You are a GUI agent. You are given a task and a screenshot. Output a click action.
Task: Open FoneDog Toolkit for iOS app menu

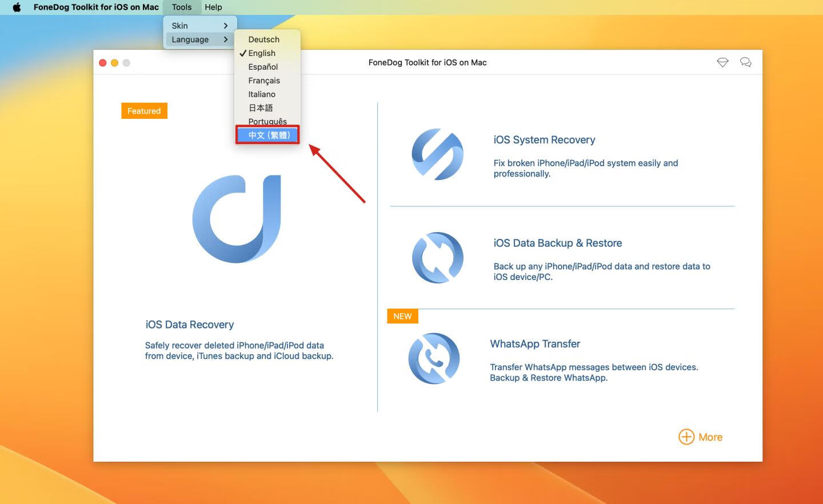coord(96,7)
